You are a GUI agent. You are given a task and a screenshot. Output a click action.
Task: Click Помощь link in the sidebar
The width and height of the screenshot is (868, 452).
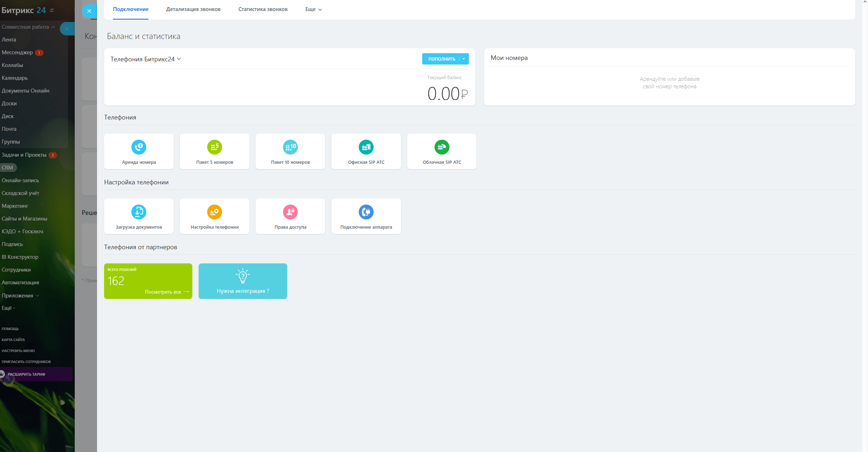pyautogui.click(x=10, y=329)
